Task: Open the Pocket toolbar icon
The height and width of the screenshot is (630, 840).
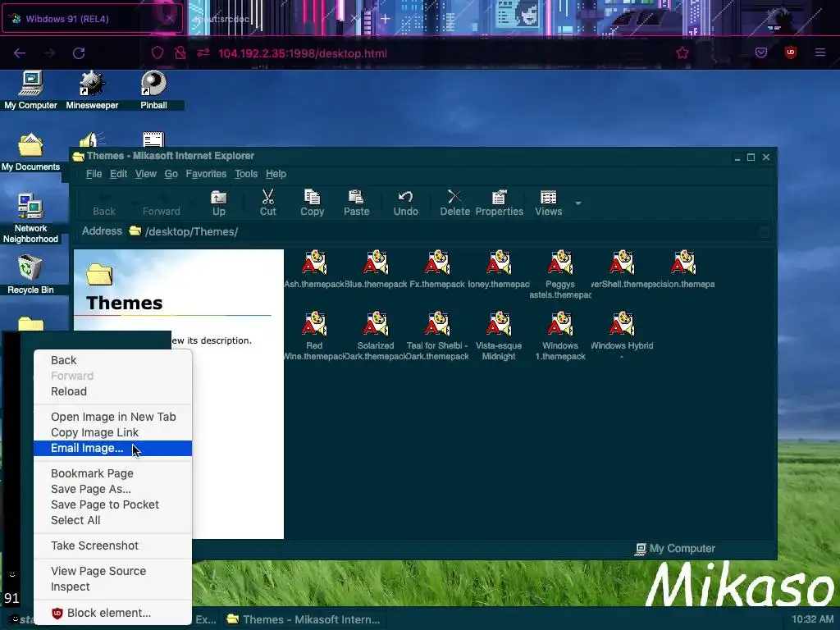Action: (761, 52)
